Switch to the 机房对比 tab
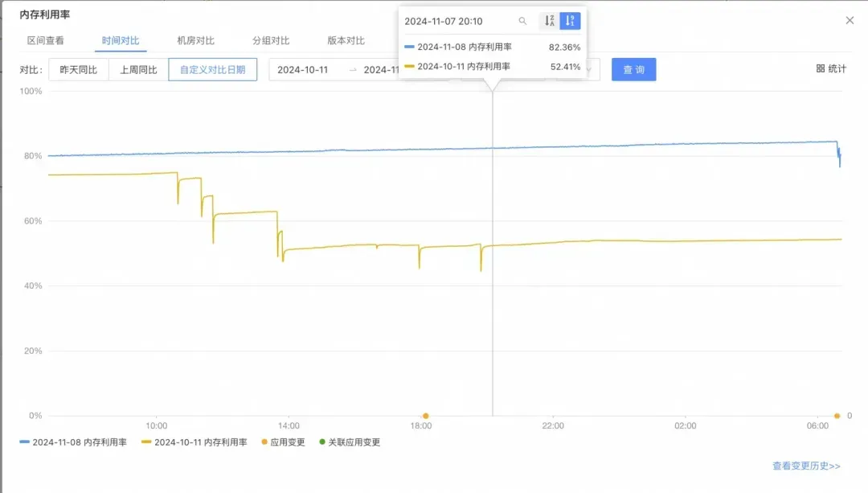This screenshot has height=493, width=868. click(195, 40)
